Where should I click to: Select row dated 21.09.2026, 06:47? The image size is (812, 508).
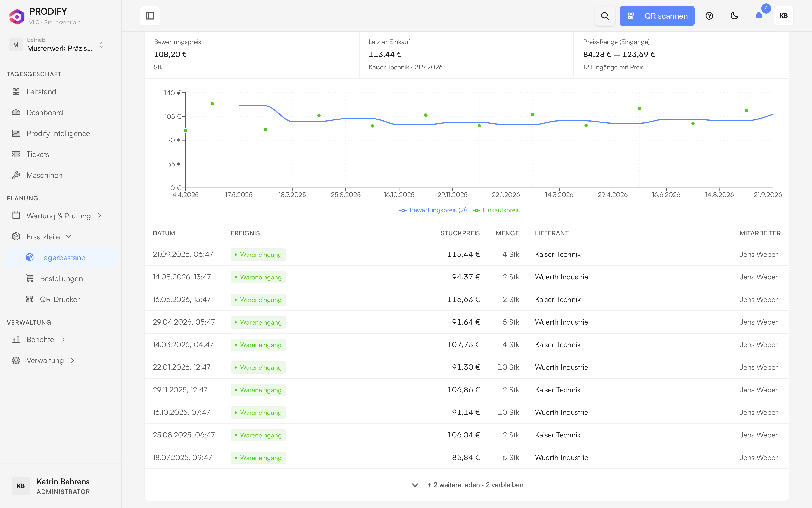tap(467, 254)
